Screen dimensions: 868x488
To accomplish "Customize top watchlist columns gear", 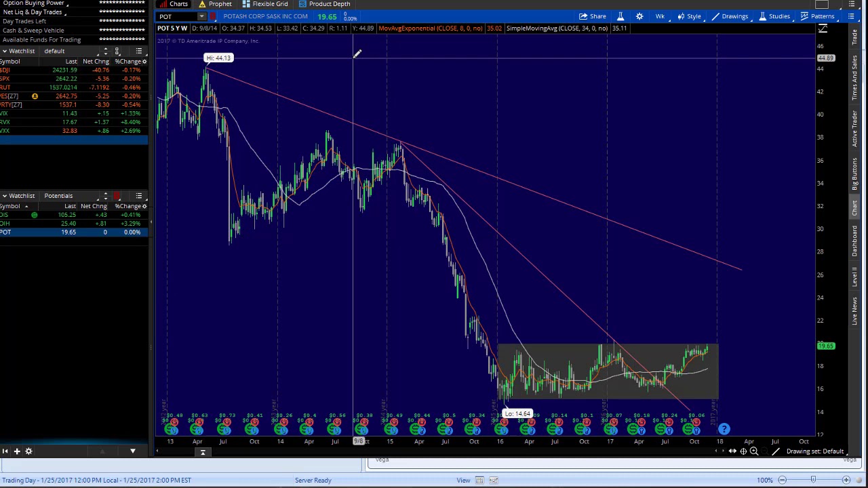I will (x=144, y=62).
